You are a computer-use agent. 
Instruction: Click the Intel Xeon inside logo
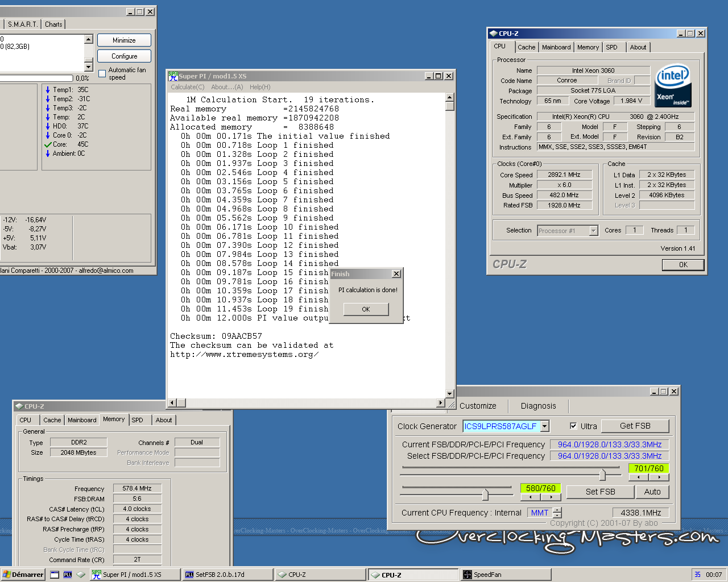pyautogui.click(x=673, y=85)
